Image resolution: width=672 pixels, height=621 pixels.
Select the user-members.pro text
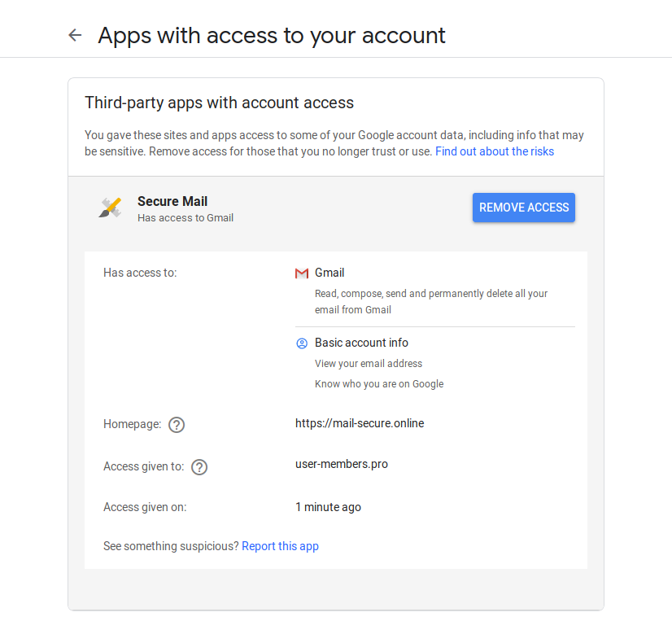342,464
